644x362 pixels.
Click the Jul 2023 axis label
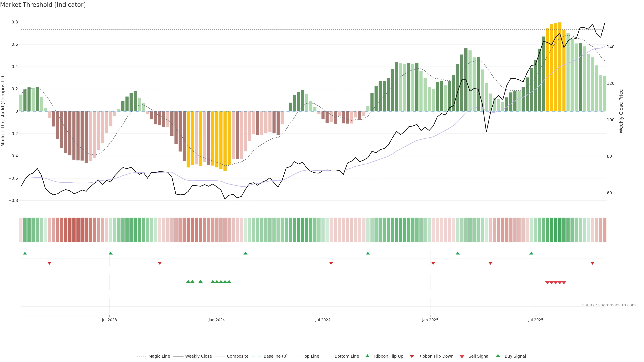109,320
